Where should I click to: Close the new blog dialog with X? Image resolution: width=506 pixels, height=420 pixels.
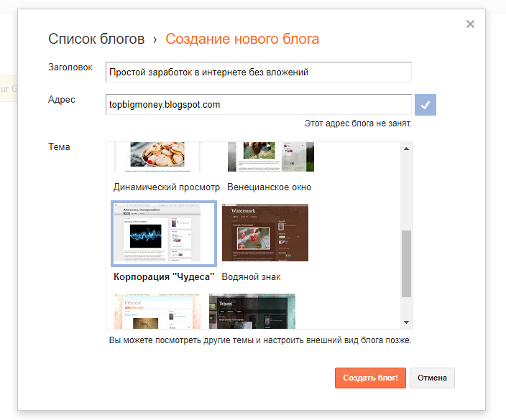(x=470, y=24)
